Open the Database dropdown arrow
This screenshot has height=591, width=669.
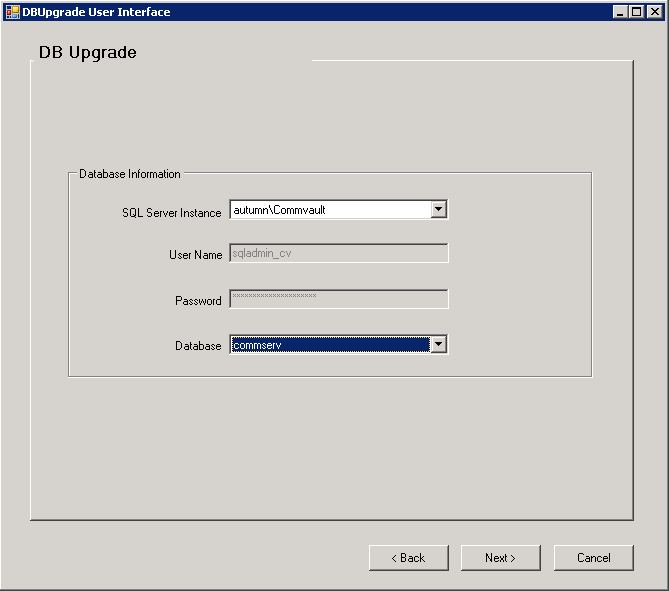point(438,345)
